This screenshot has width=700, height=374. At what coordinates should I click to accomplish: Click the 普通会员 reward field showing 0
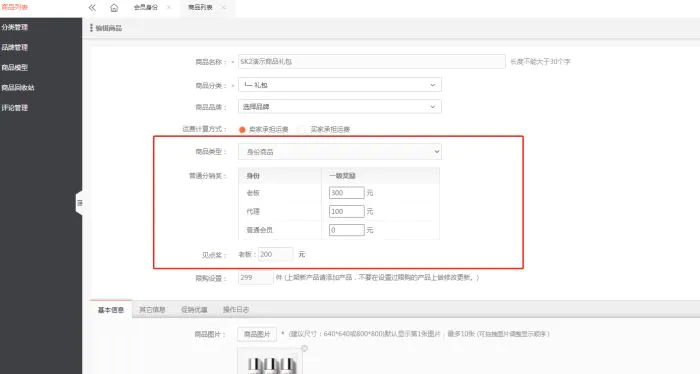(346, 230)
